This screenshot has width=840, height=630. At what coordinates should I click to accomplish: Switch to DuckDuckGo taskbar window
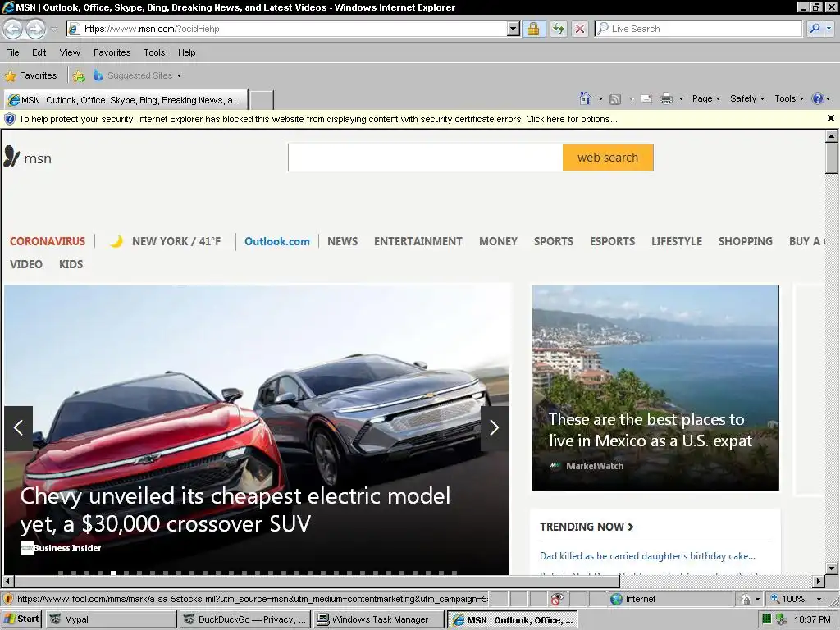[244, 619]
